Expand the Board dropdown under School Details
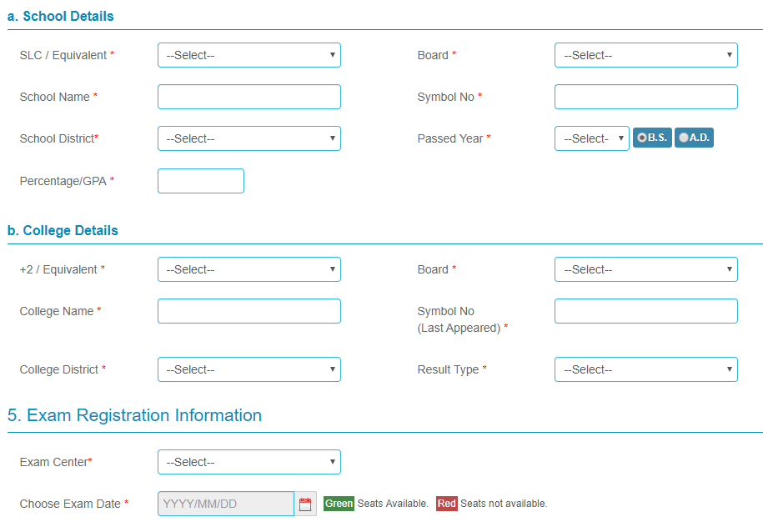The image size is (763, 532). tap(645, 55)
